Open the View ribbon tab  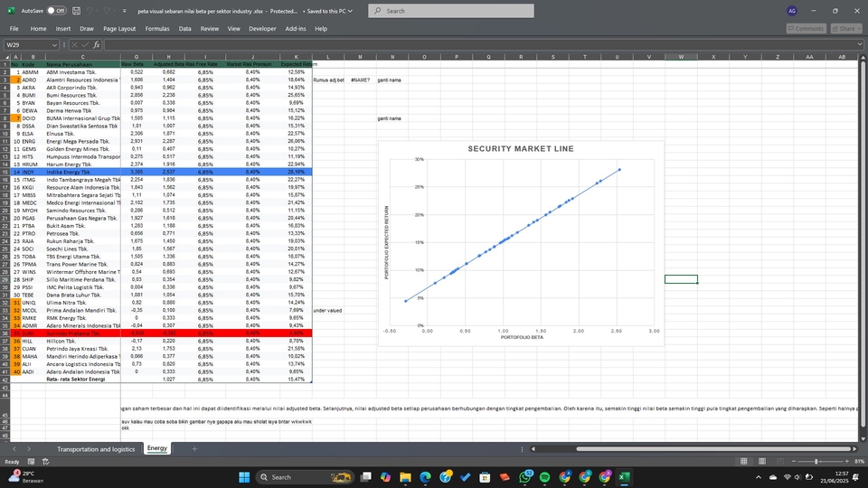coord(233,29)
